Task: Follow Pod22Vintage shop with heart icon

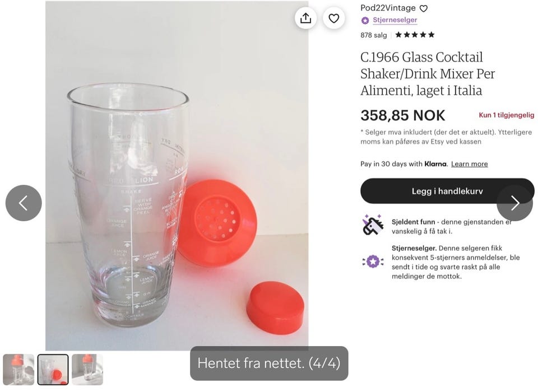Action: point(424,8)
